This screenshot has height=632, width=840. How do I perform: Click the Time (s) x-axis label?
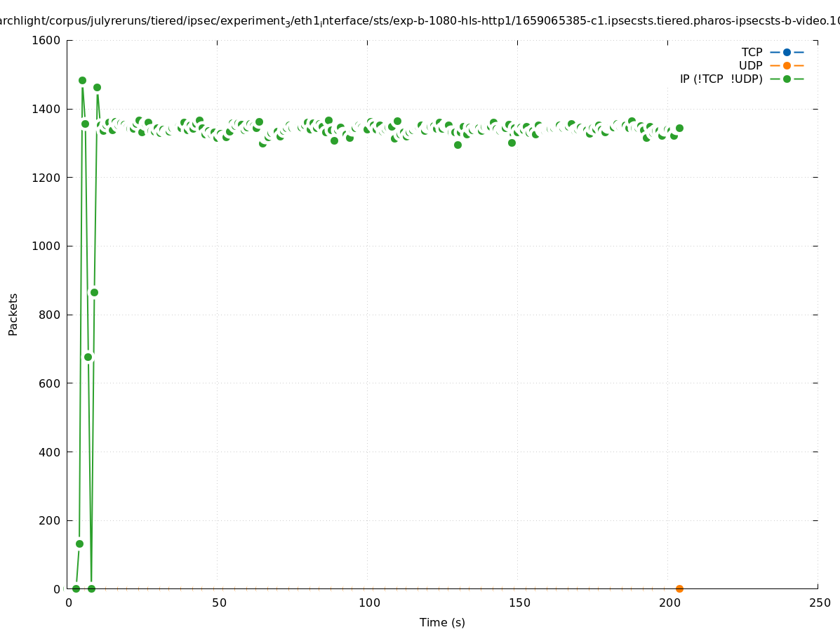442,622
